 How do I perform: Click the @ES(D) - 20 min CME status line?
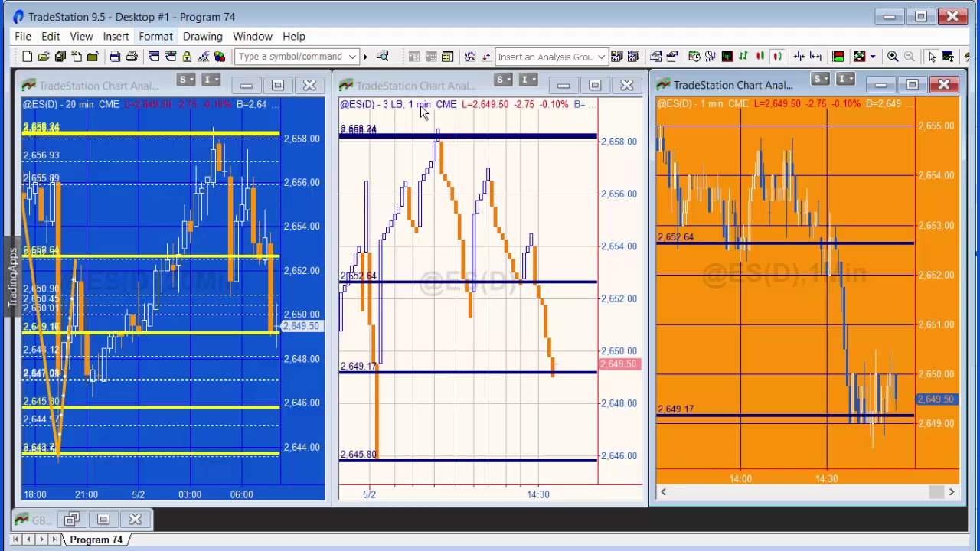pos(70,104)
